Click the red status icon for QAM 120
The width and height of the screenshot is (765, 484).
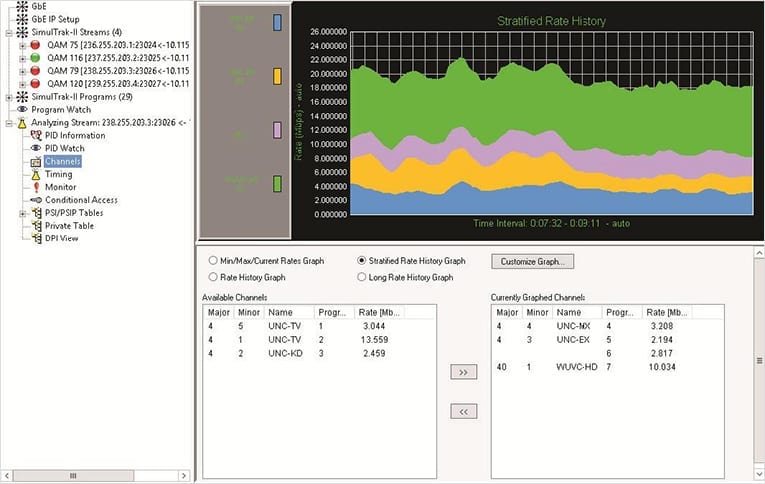click(35, 84)
